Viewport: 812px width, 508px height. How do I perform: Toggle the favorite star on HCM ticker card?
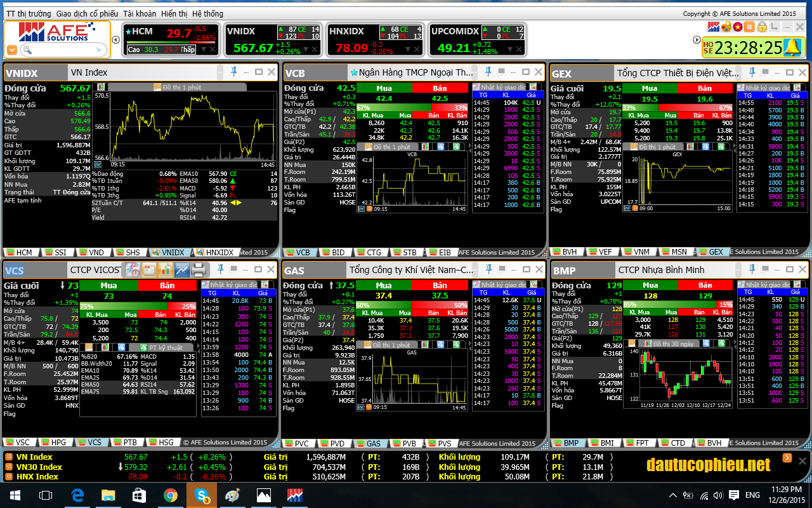click(129, 31)
